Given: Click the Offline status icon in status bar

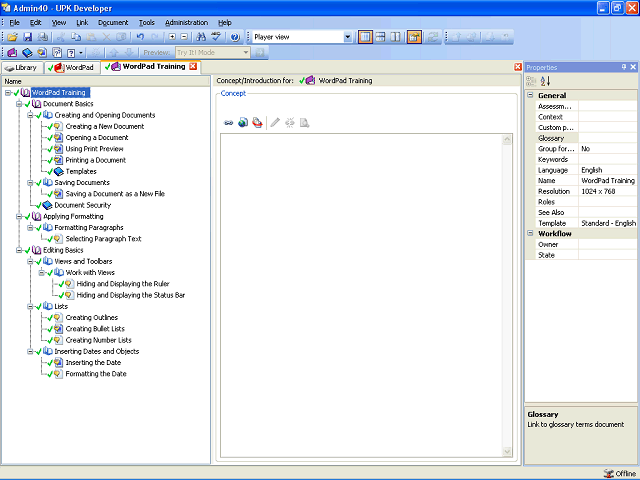Looking at the screenshot, I should 609,473.
